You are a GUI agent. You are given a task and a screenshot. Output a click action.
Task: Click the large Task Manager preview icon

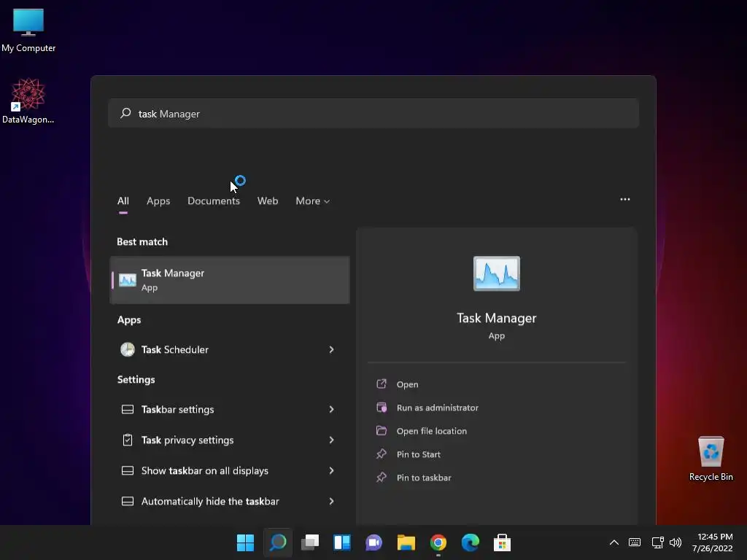(496, 274)
